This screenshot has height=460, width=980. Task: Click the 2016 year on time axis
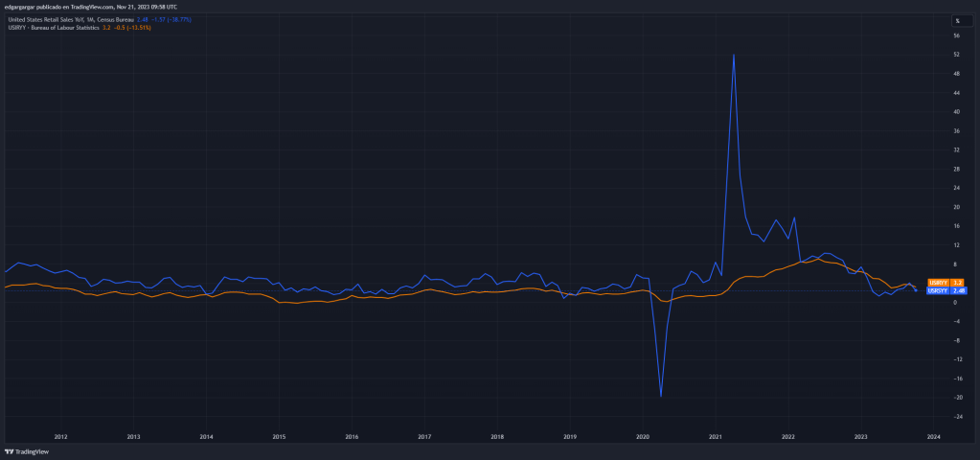pyautogui.click(x=352, y=436)
